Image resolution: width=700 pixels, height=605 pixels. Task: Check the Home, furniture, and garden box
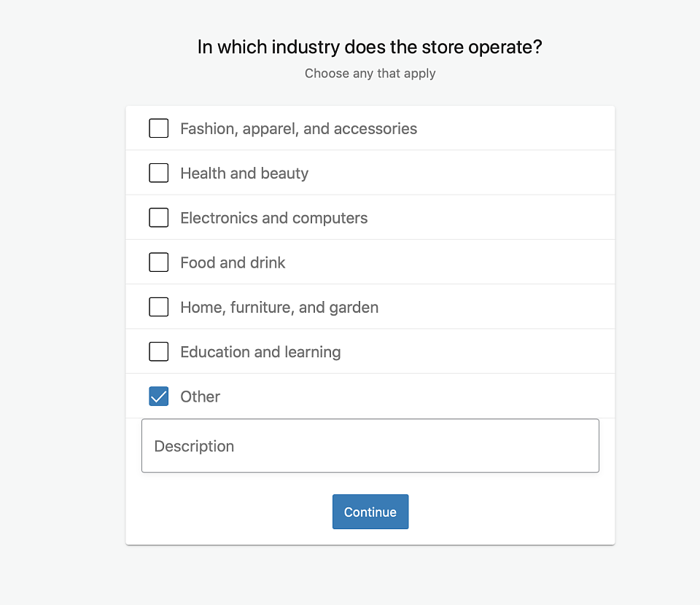click(x=158, y=307)
